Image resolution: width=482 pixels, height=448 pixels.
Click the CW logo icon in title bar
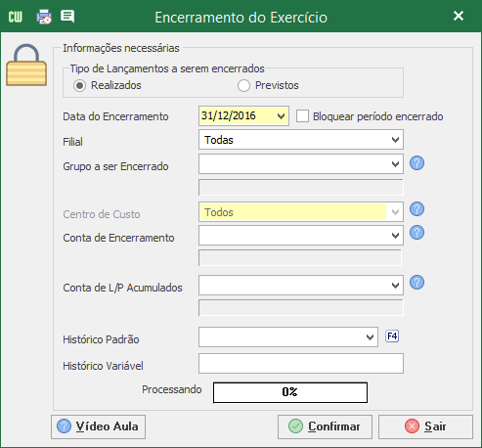(16, 17)
